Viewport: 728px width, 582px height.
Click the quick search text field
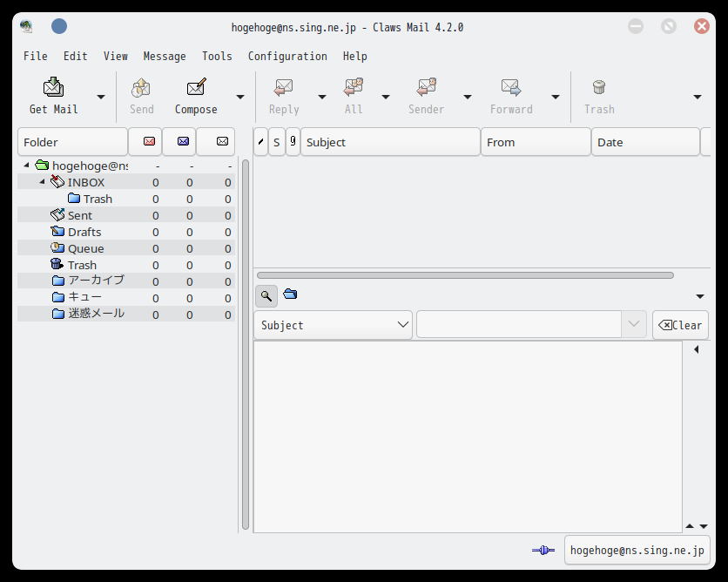click(519, 325)
